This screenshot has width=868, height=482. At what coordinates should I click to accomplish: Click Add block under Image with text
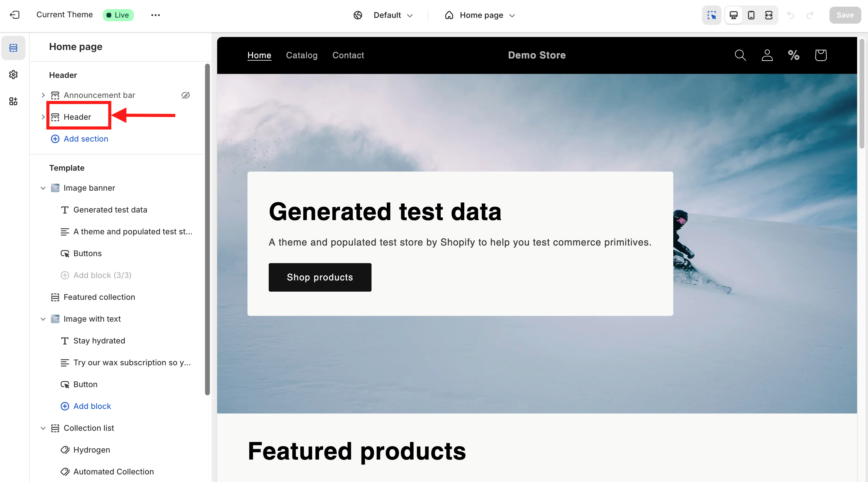[86, 406]
